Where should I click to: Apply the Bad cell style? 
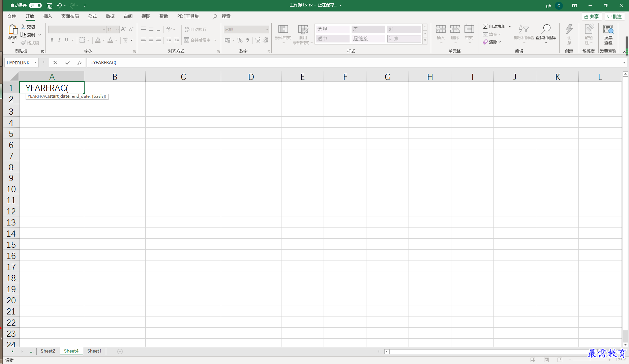(x=368, y=29)
